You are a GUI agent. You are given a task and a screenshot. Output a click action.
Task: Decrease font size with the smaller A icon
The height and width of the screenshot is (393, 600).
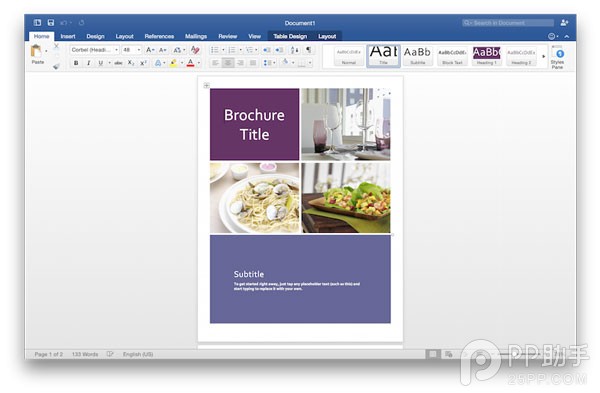pos(163,50)
